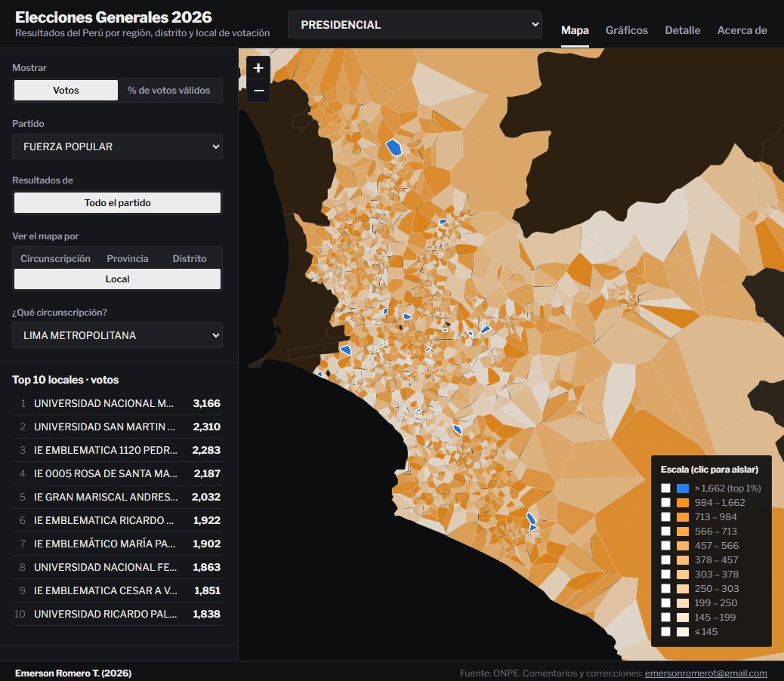Click the blue polygon near the western coastline
Screen dimensions: 784x681
tap(345, 350)
